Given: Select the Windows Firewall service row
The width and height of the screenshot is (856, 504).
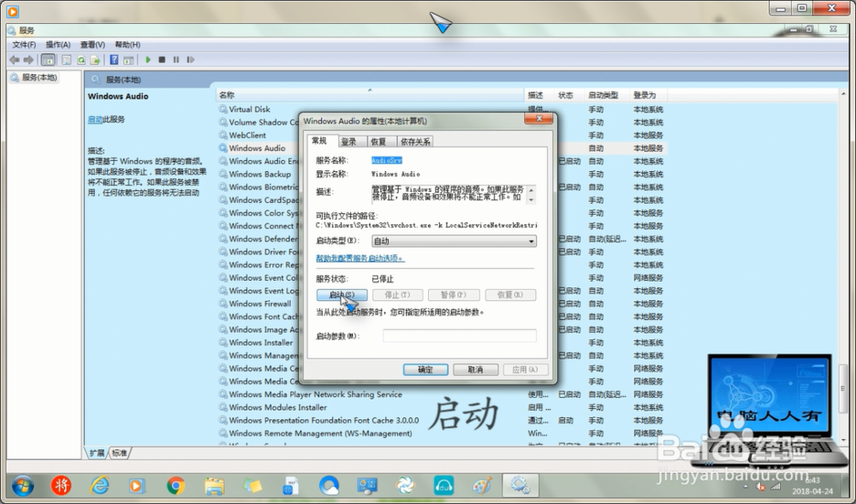Looking at the screenshot, I should [260, 304].
